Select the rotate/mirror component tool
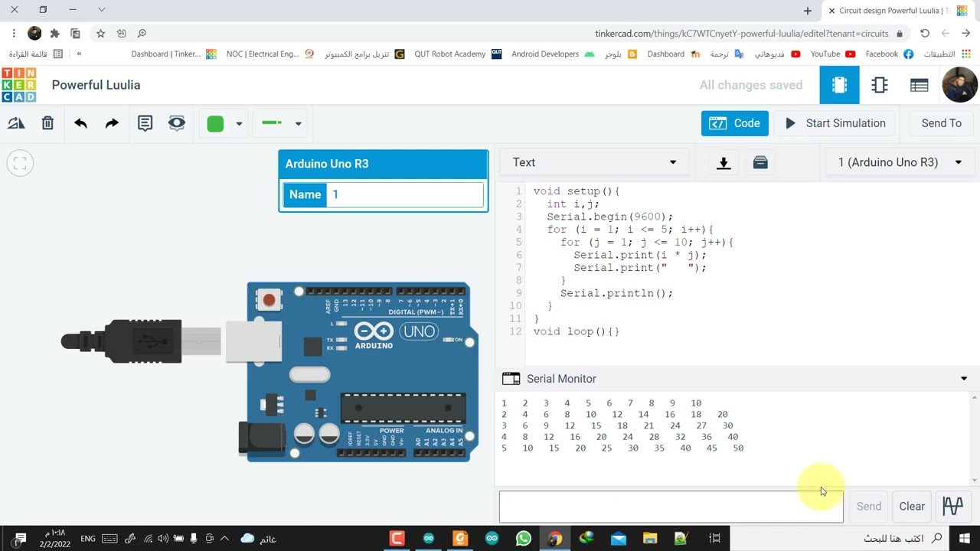The height and width of the screenshot is (551, 980). tap(16, 123)
